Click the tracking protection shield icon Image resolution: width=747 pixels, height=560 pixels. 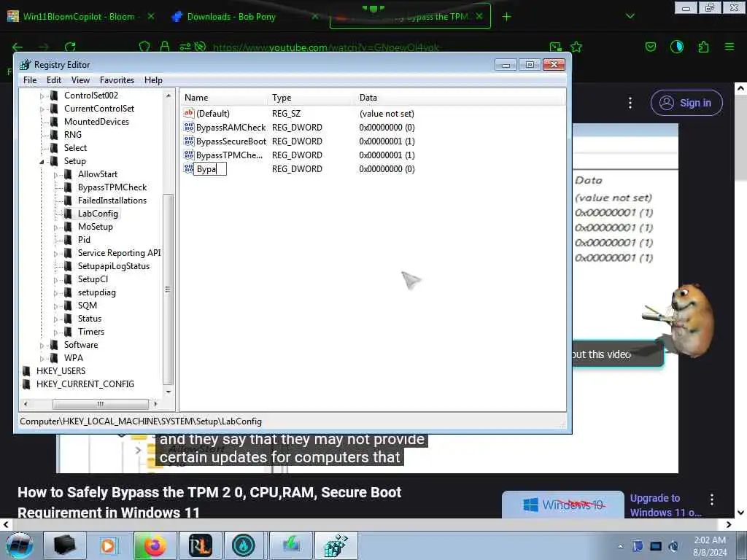(x=144, y=47)
